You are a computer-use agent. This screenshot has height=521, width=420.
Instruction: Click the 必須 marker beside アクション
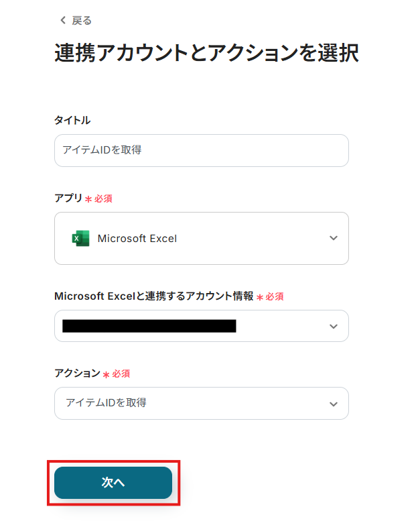[x=121, y=373]
